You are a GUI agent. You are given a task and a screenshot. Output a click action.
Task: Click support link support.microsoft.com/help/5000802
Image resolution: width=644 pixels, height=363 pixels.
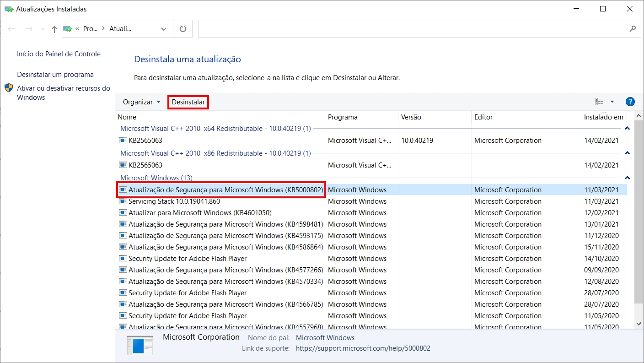[x=363, y=348]
